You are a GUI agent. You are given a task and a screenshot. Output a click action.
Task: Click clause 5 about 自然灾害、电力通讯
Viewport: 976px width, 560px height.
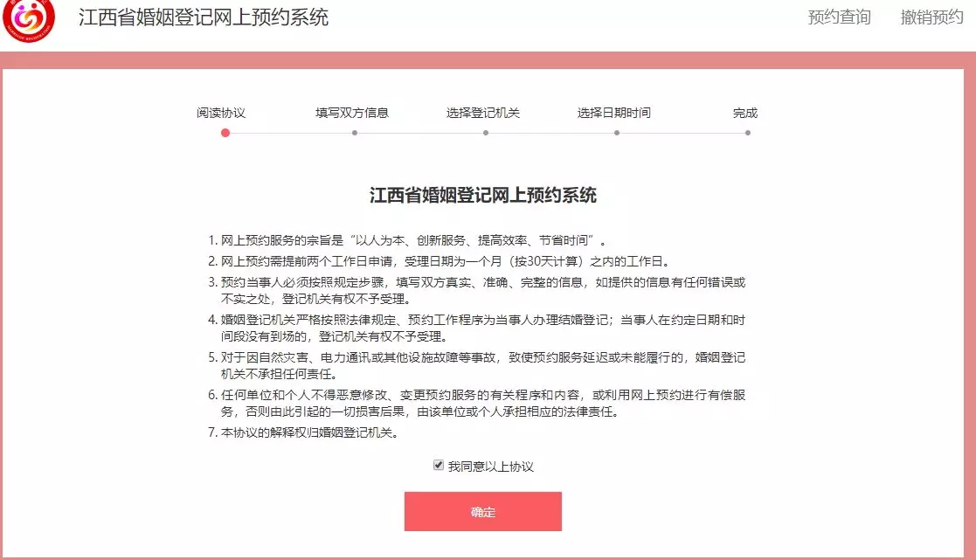click(x=477, y=366)
